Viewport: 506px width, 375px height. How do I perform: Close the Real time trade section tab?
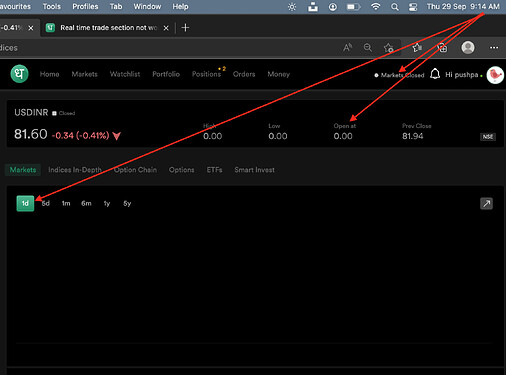click(166, 28)
